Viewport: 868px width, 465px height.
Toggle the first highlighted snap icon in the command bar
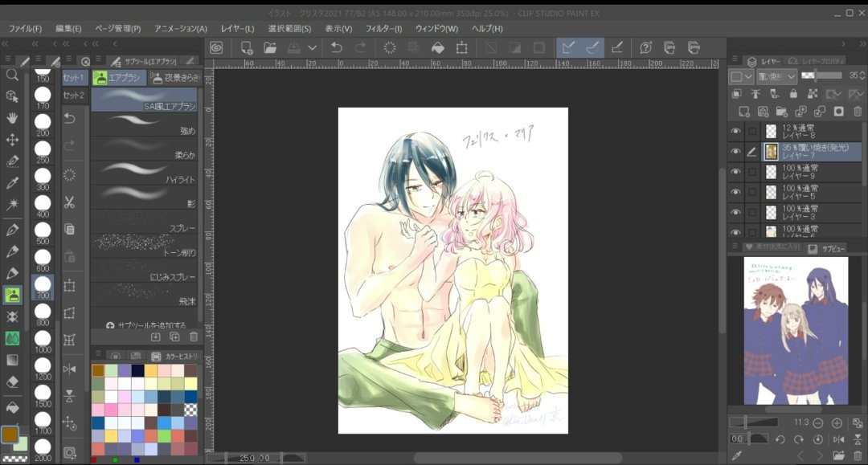click(x=568, y=48)
